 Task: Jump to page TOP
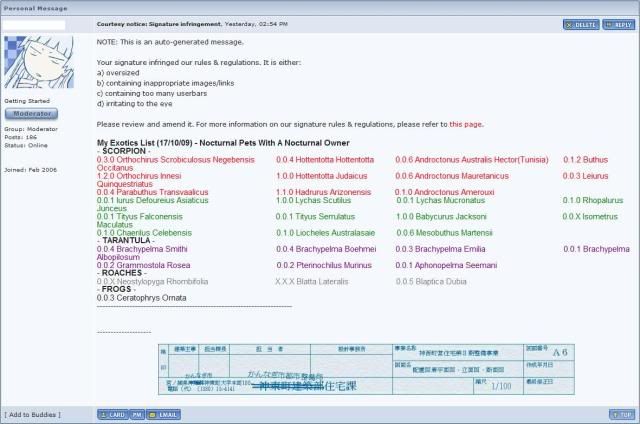click(620, 414)
